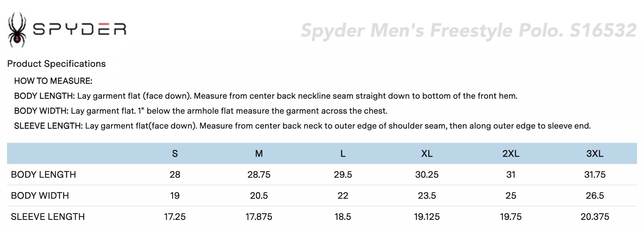This screenshot has height=237, width=644.
Task: Click the BODY WIDTH row label
Action: pyautogui.click(x=40, y=196)
